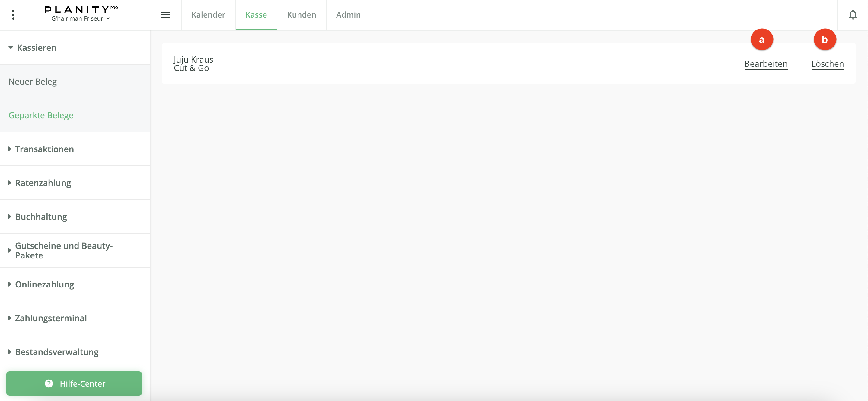Viewport: 868px width, 401px height.
Task: Collapse the Kassieren section
Action: (x=37, y=47)
